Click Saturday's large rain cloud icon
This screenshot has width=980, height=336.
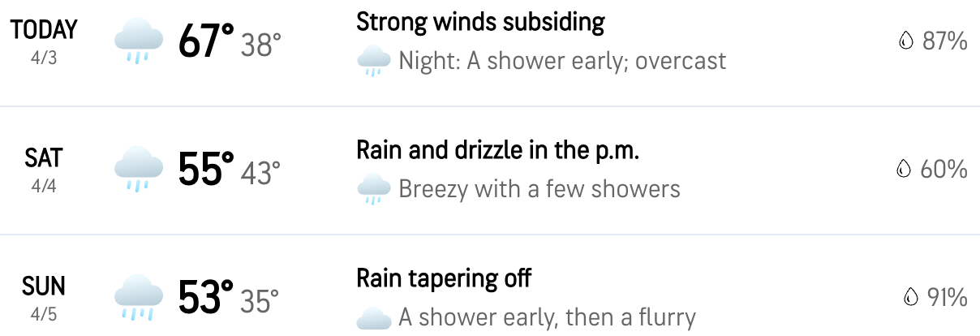pos(140,170)
